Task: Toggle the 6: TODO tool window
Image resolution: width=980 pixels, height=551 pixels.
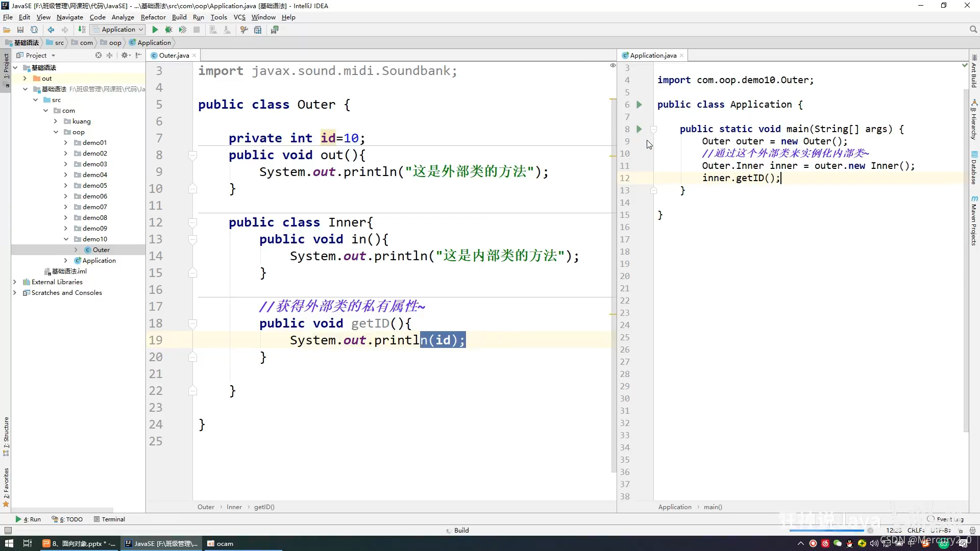Action: click(x=67, y=519)
